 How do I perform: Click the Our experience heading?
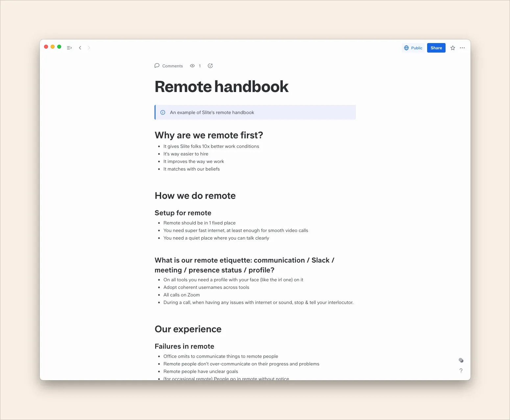tap(188, 329)
